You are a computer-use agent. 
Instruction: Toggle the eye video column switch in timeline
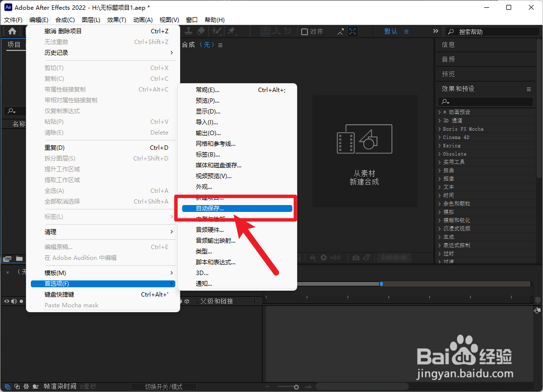tap(6, 301)
